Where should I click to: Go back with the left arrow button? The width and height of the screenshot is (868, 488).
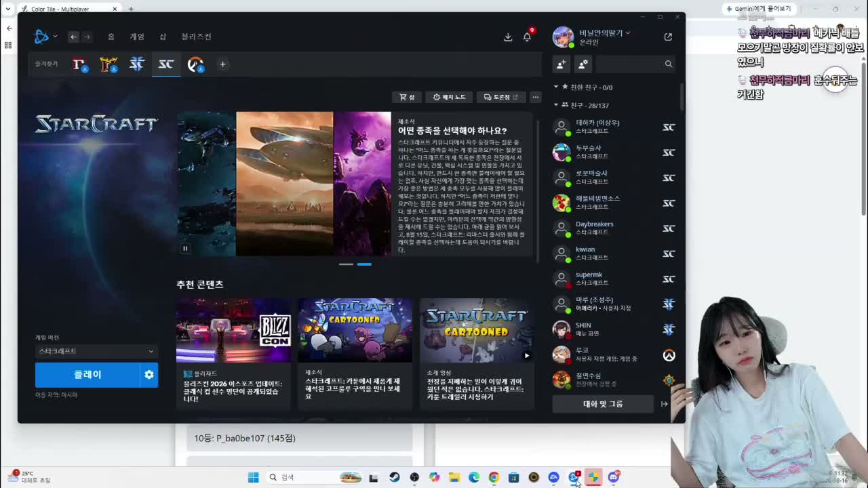pyautogui.click(x=73, y=37)
